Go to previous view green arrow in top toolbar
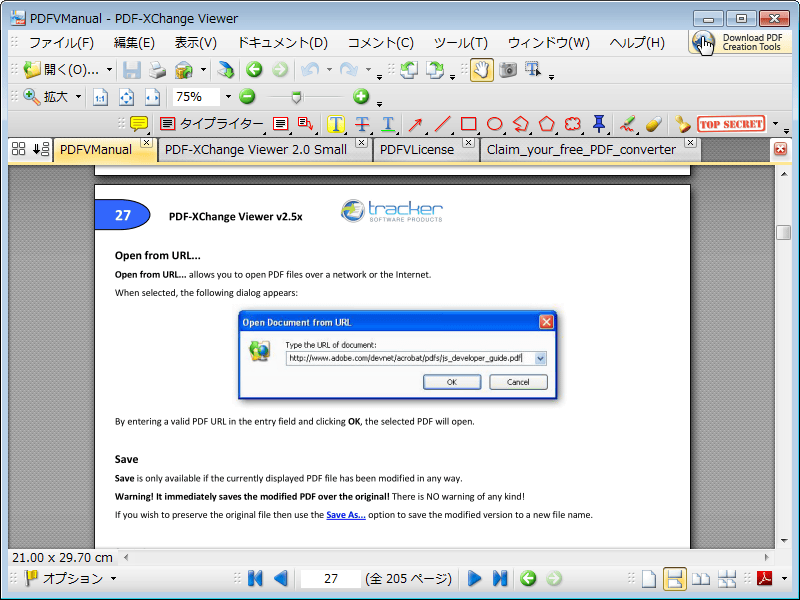The width and height of the screenshot is (800, 600). click(254, 69)
